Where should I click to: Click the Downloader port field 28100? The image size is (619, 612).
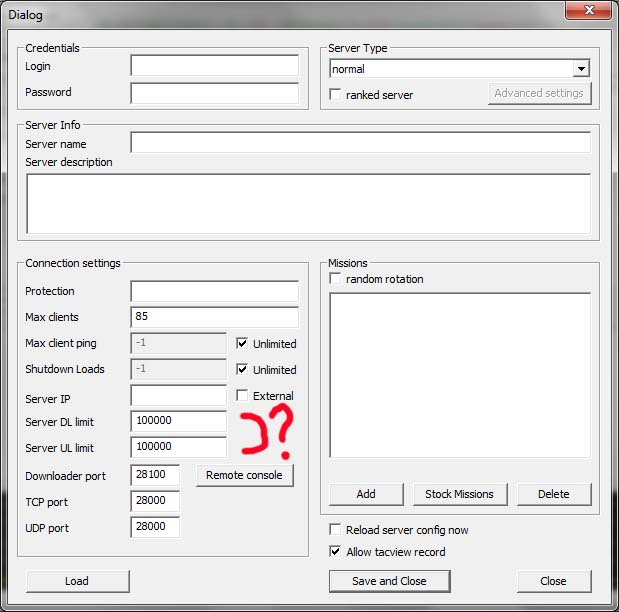coord(155,475)
